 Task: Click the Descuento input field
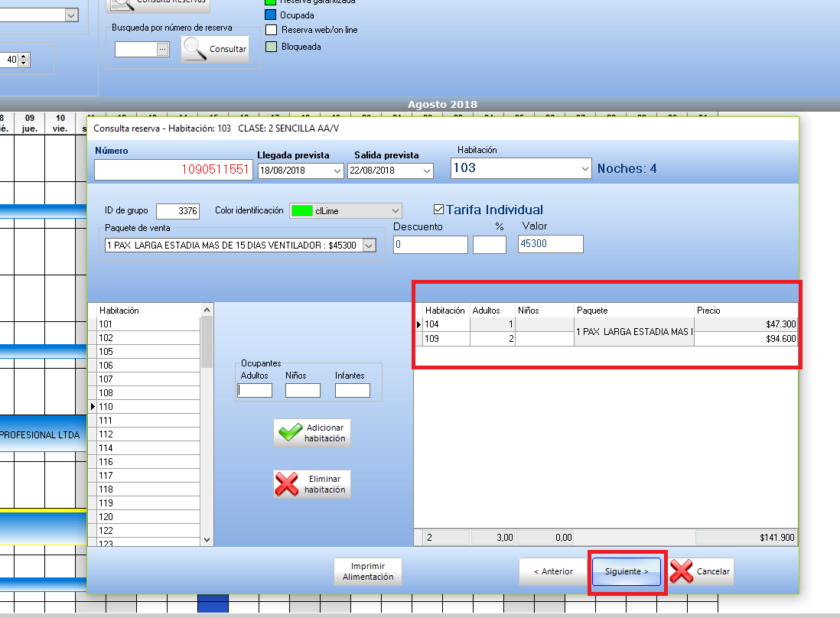click(430, 245)
